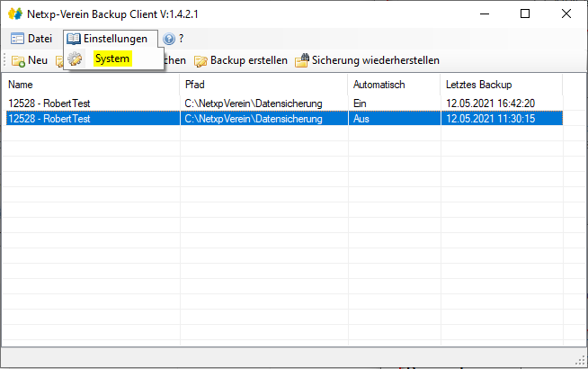Create a new entry with Neu
Image resolution: width=588 pixels, height=369 pixels.
[x=30, y=60]
